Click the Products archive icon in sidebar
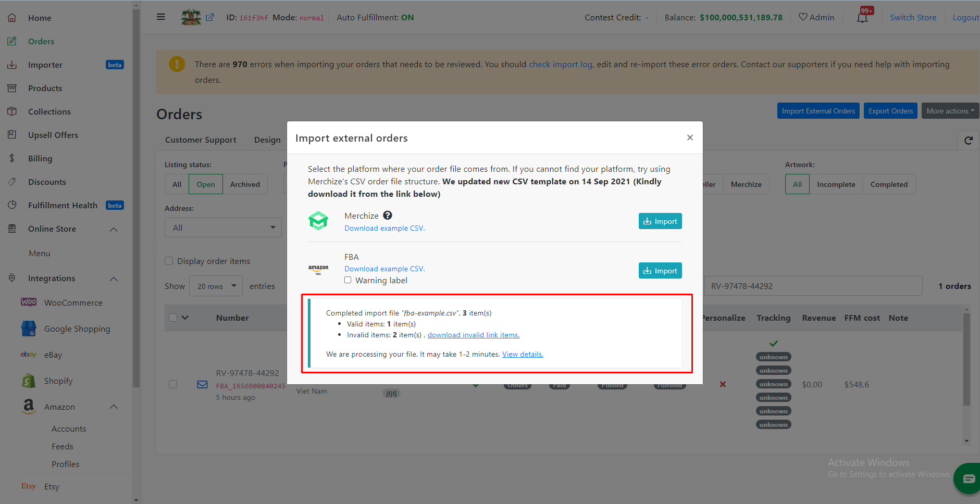The image size is (980, 504). click(x=12, y=88)
